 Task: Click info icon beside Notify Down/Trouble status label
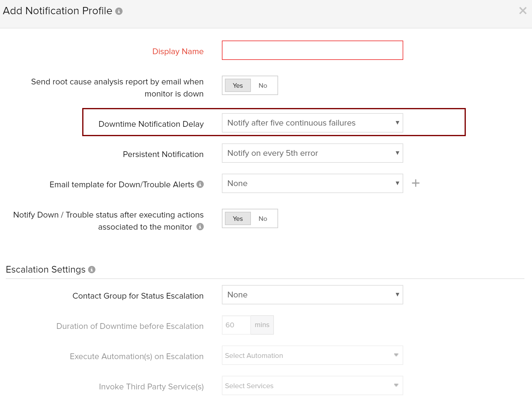click(200, 227)
